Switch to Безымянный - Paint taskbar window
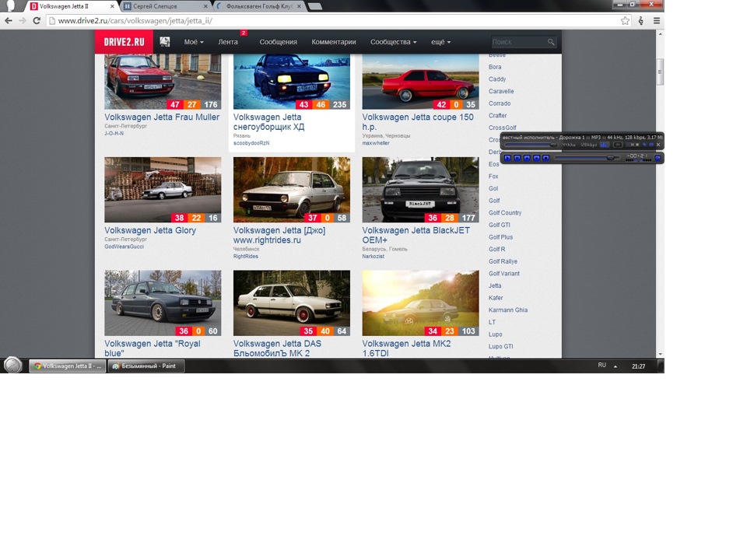 [x=146, y=366]
